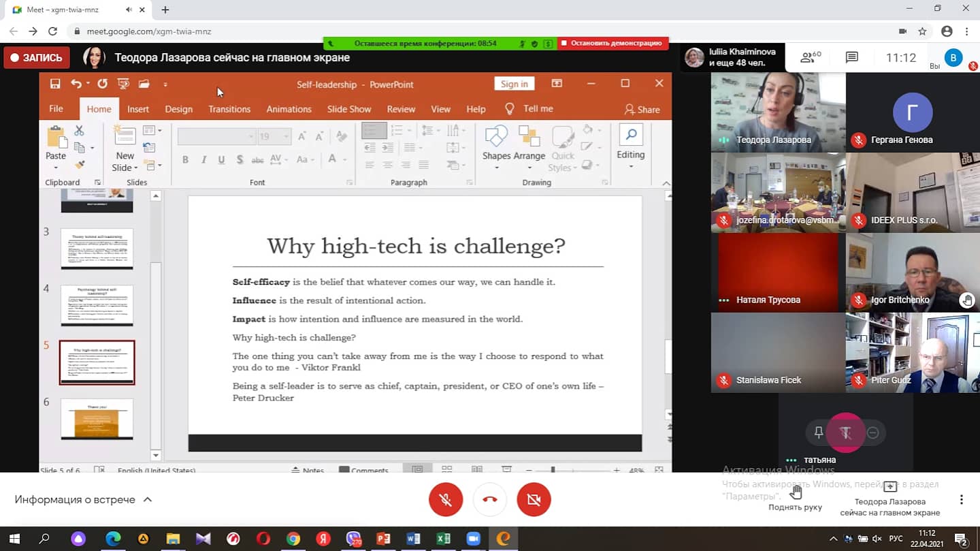The image size is (980, 551).
Task: Open the chat messages panel
Action: click(851, 58)
